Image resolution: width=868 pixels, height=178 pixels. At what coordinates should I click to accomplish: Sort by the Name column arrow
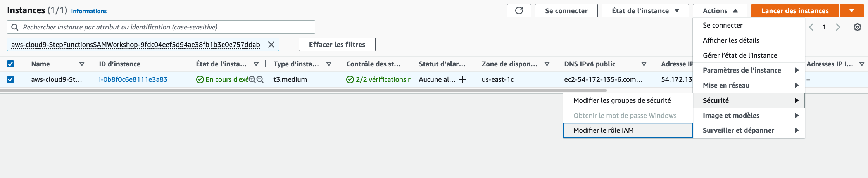[x=81, y=64]
